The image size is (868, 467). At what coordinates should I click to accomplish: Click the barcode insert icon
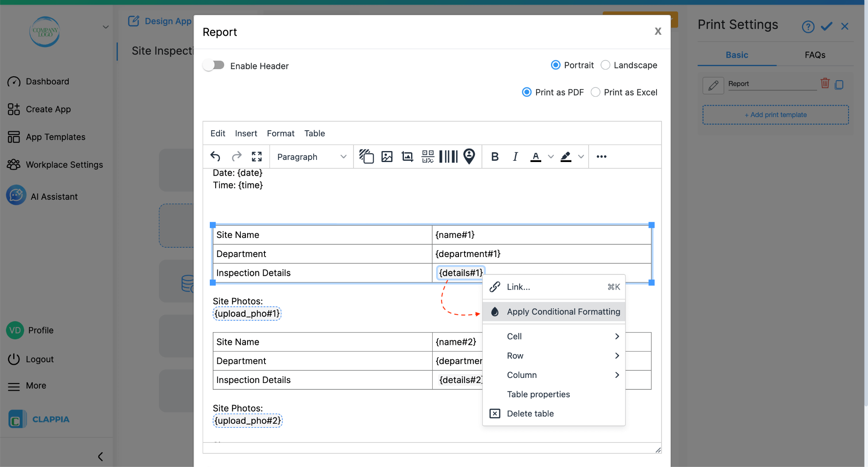coord(448,157)
